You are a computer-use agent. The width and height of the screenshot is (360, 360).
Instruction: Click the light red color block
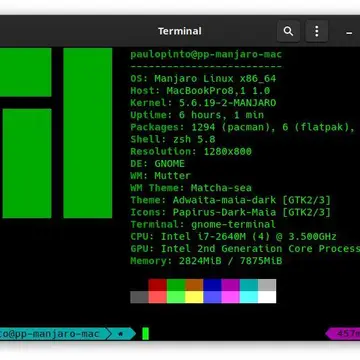pyautogui.click(x=158, y=297)
